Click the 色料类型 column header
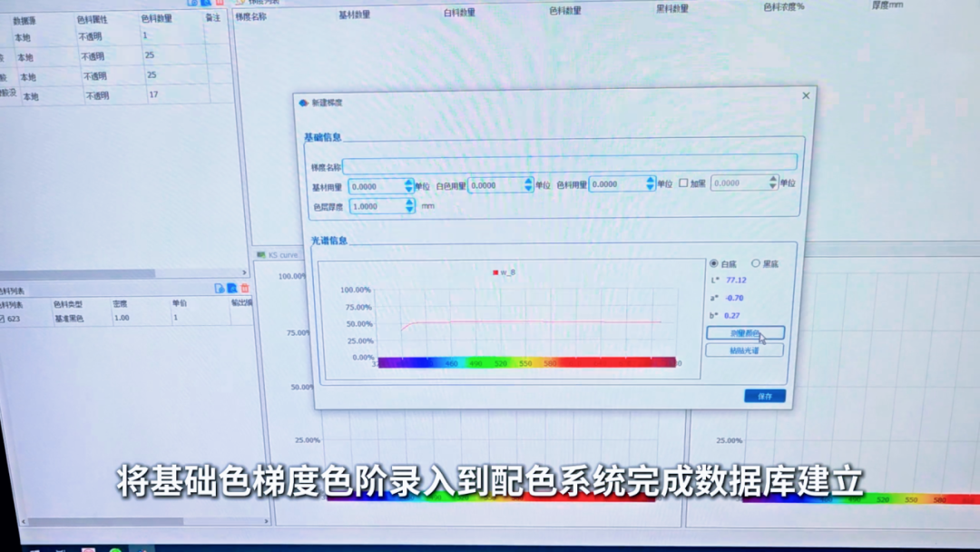This screenshot has width=980, height=552. coord(67,304)
